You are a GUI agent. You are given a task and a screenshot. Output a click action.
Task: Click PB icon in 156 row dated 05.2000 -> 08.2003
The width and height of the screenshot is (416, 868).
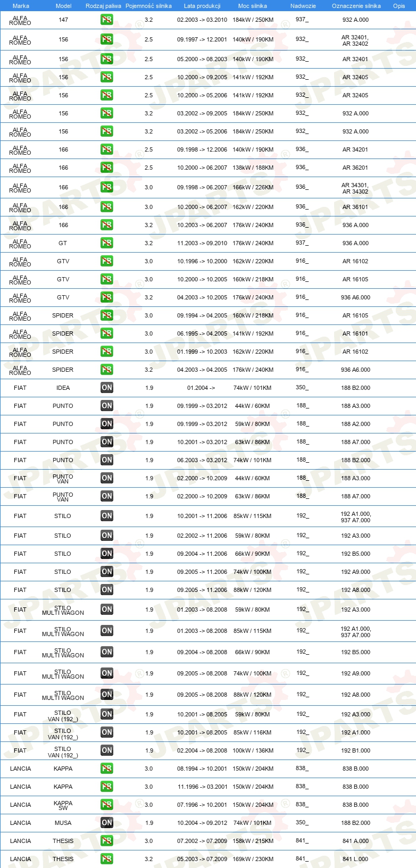(107, 59)
